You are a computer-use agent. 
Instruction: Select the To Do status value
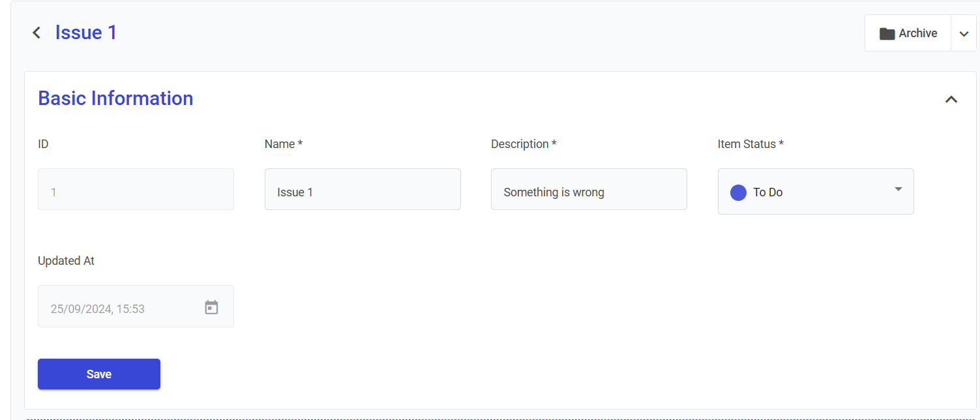(767, 192)
